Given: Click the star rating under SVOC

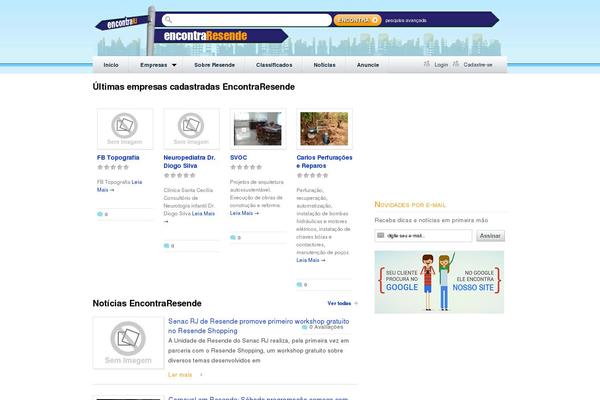Looking at the screenshot, I should click(246, 167).
